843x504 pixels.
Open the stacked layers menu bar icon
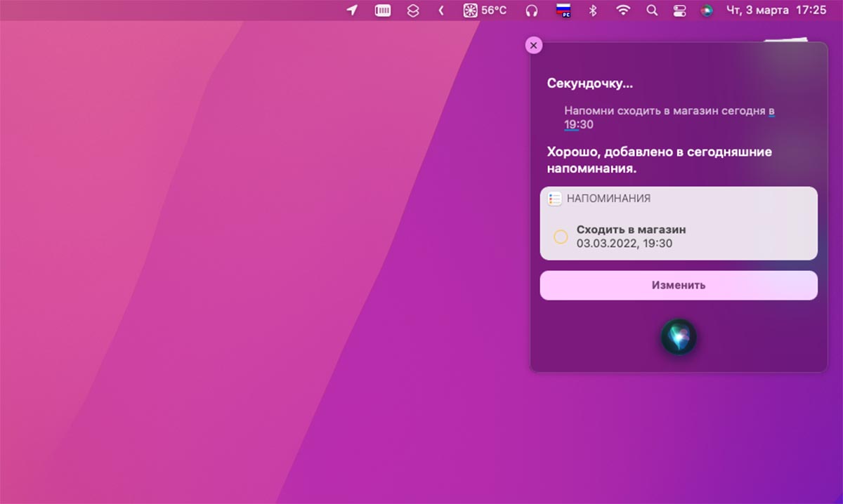(413, 10)
